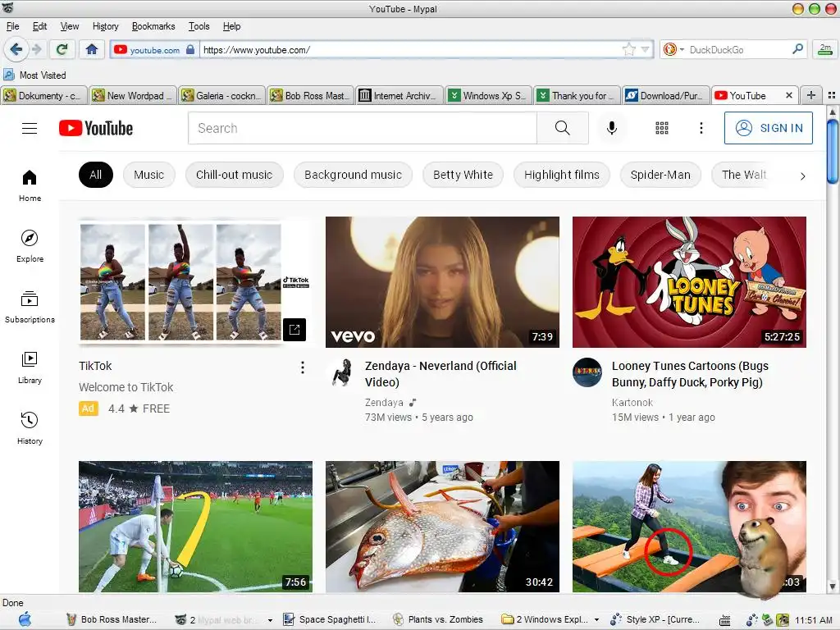
Task: Open the Windows Explorer taskbar group dropdown
Action: pos(596,620)
